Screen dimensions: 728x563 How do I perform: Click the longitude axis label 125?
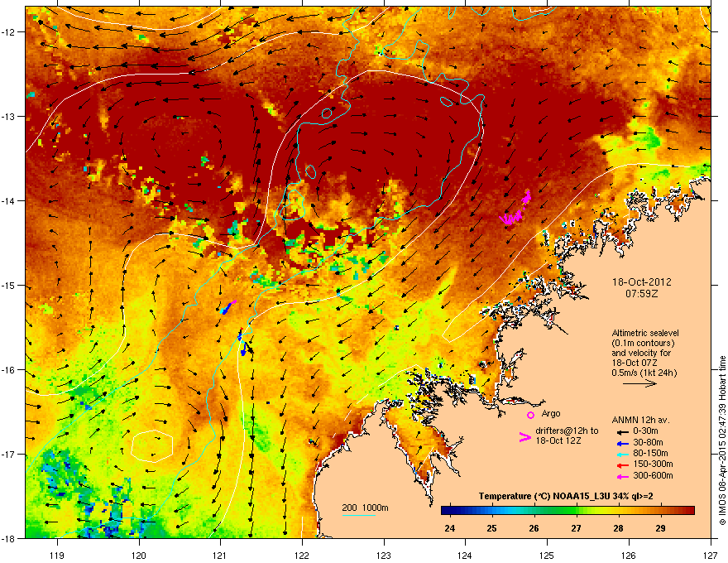click(x=547, y=555)
